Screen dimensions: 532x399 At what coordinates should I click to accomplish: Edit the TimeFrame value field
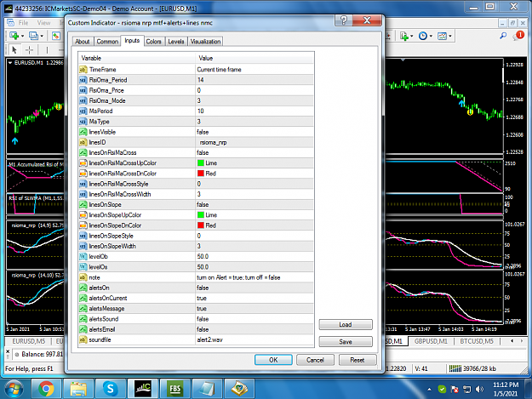click(x=255, y=70)
